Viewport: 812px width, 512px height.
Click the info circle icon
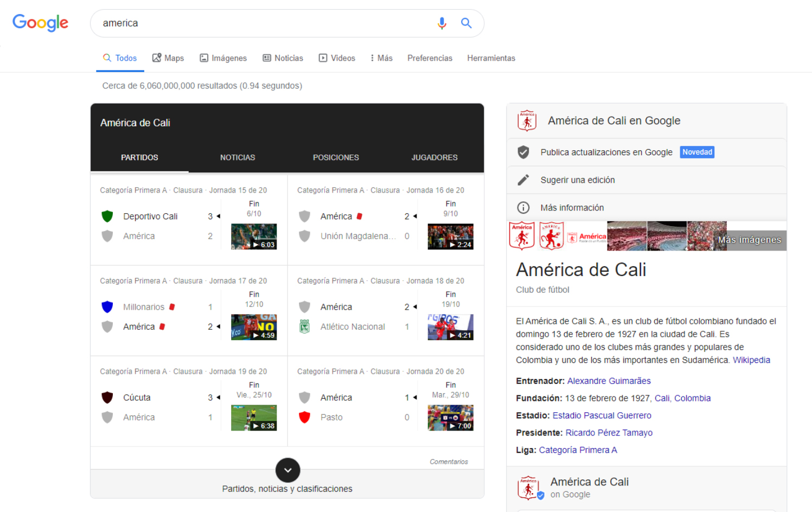point(523,208)
